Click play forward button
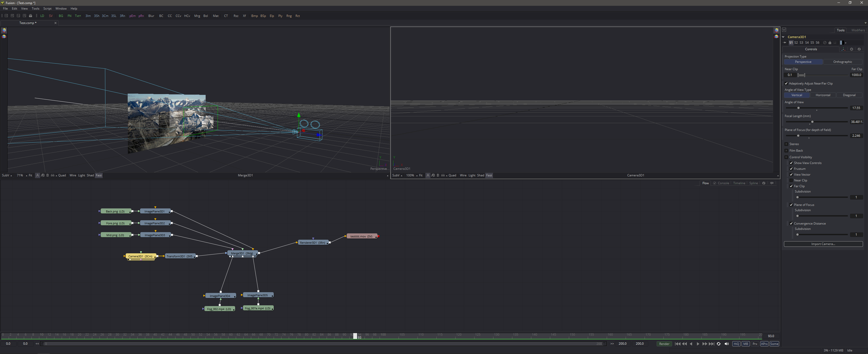Image resolution: width=868 pixels, height=354 pixels. tap(698, 344)
